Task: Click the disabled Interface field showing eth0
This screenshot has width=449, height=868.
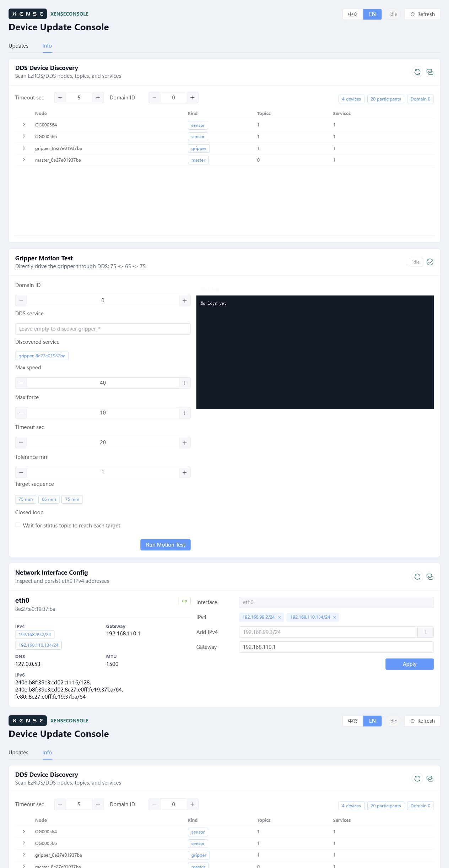Action: click(x=336, y=602)
